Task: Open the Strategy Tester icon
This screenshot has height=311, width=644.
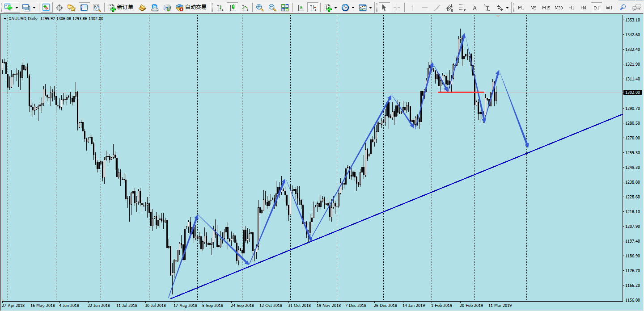Action: (96, 8)
